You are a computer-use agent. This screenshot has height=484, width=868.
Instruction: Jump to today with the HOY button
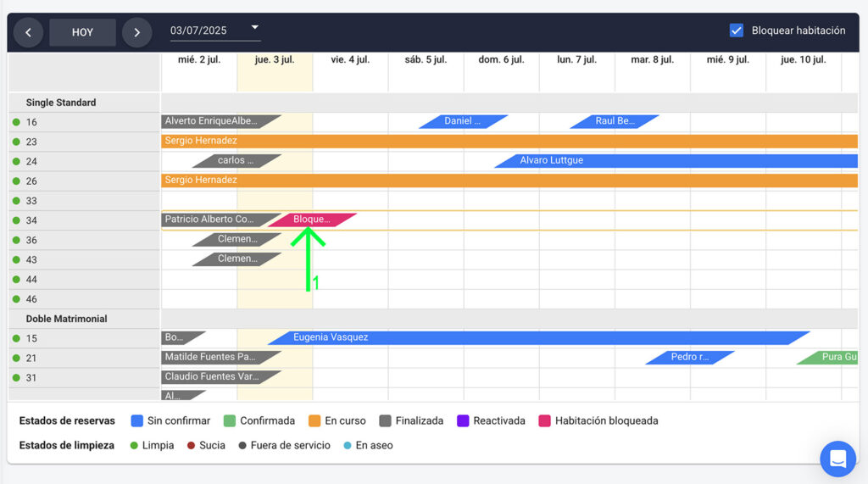(x=82, y=32)
